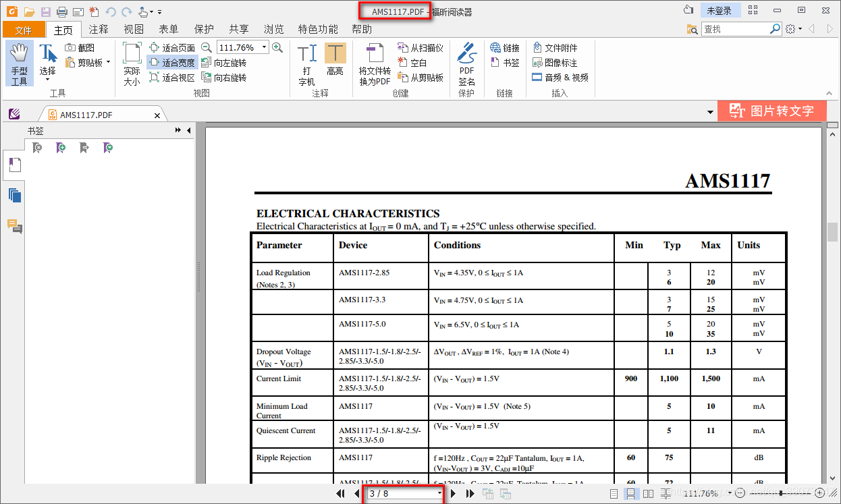Open the File (文件) menu
Viewport: 841px width, 504px height.
[24, 30]
